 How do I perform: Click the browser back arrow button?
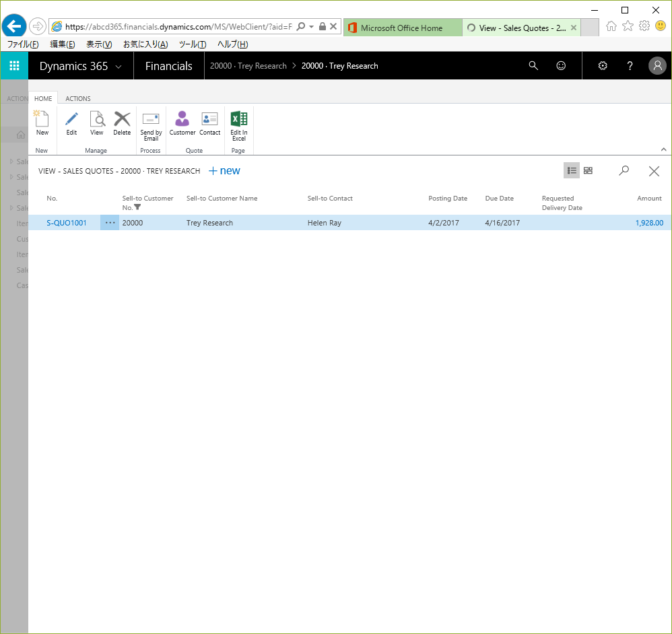click(13, 26)
